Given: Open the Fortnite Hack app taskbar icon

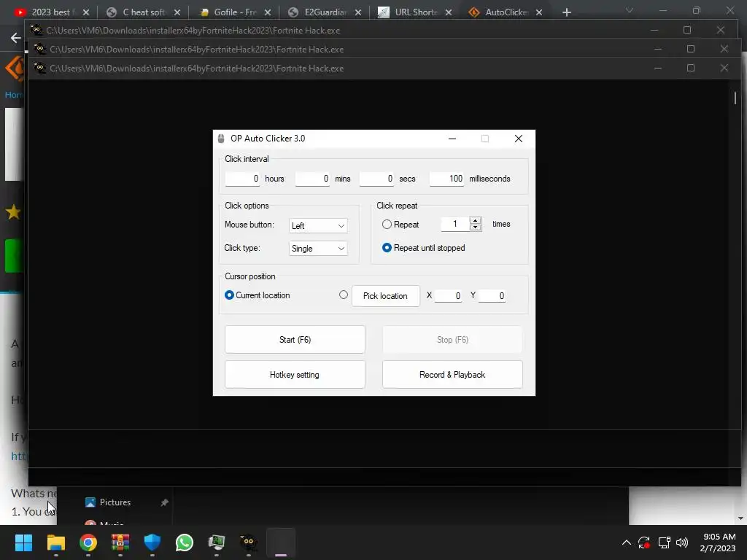Looking at the screenshot, I should [x=249, y=542].
